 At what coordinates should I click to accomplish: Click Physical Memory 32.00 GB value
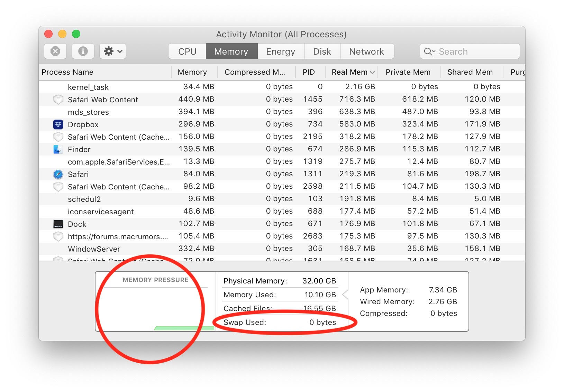pyautogui.click(x=319, y=281)
